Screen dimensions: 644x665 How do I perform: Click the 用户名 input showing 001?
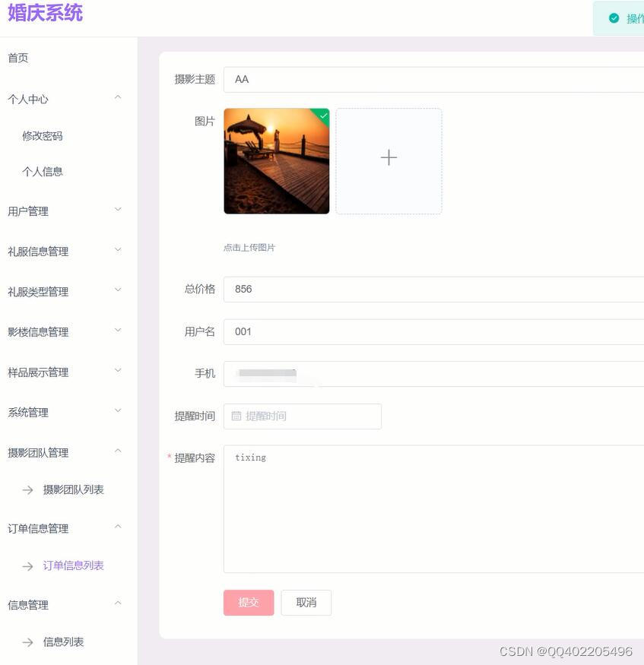tap(433, 332)
